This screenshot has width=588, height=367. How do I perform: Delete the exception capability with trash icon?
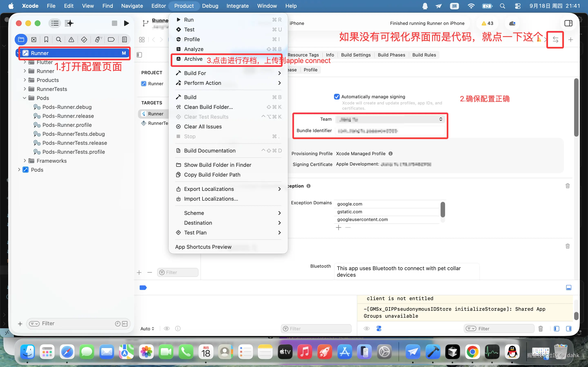[568, 186]
